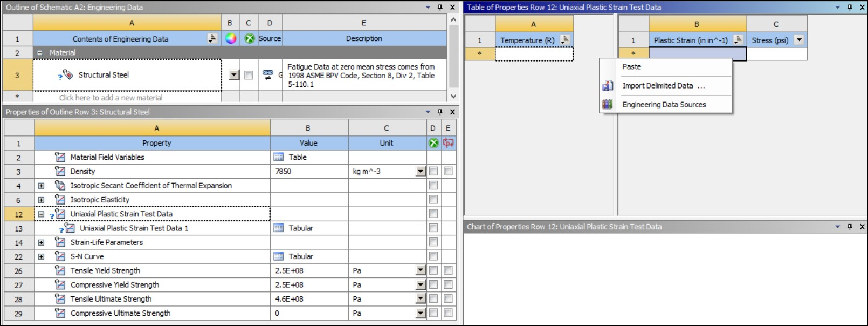Image resolution: width=868 pixels, height=326 pixels.
Task: Toggle the Strain-Life Parameters suppression checkbox
Action: click(433, 242)
